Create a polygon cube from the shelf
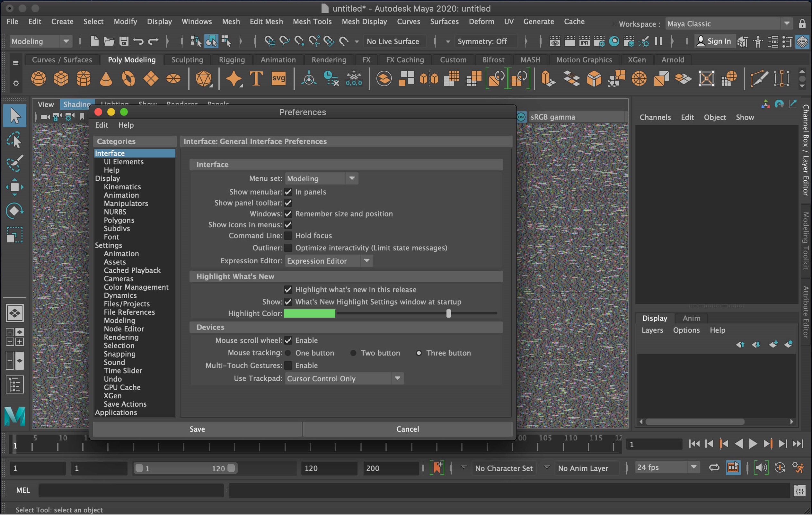This screenshot has width=812, height=515. click(x=61, y=79)
